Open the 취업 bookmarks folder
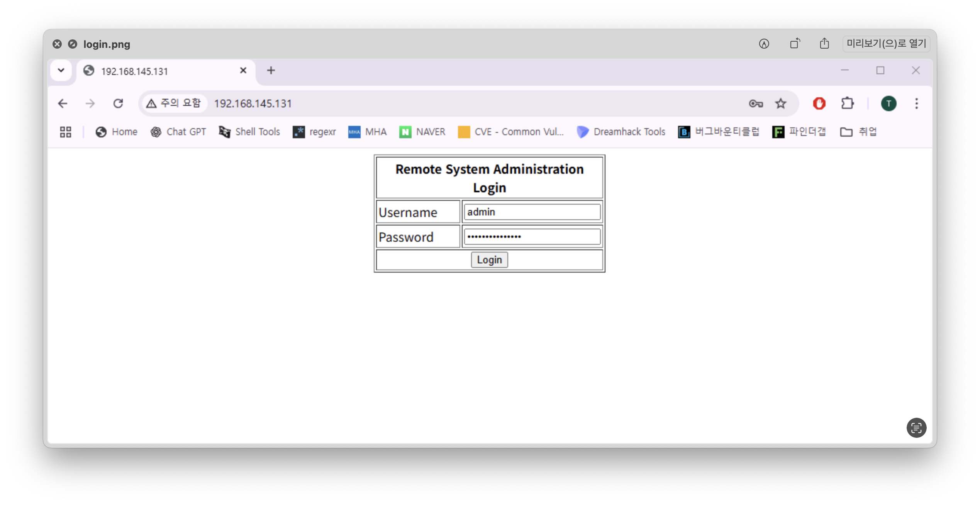Screen dimensions: 980x505 (858, 132)
